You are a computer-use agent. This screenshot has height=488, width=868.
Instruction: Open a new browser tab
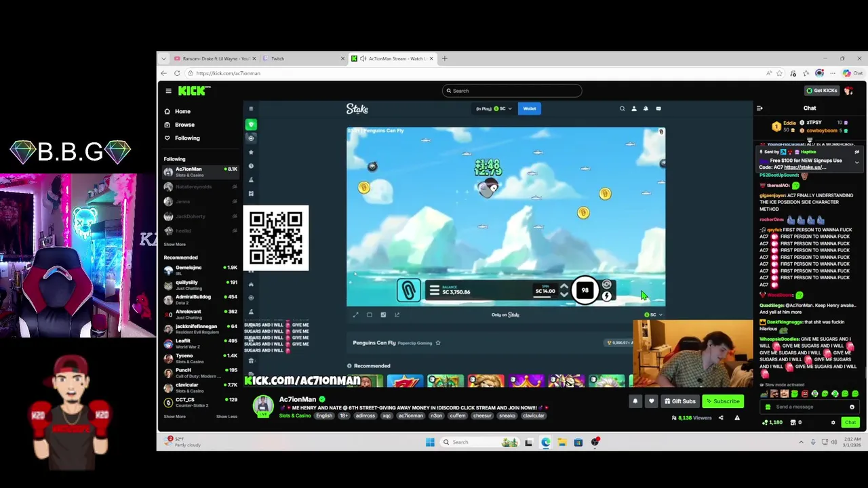445,58
